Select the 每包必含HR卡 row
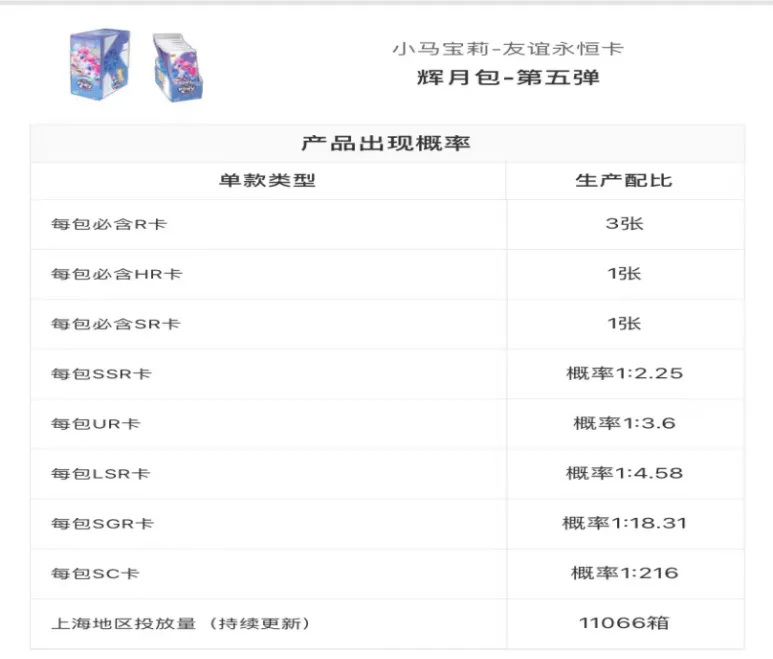 [x=387, y=274]
